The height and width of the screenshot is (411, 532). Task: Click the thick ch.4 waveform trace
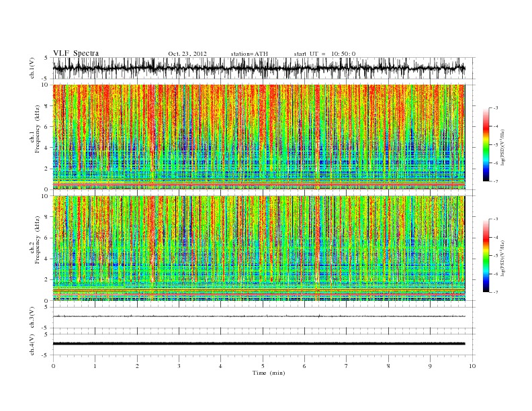point(259,344)
